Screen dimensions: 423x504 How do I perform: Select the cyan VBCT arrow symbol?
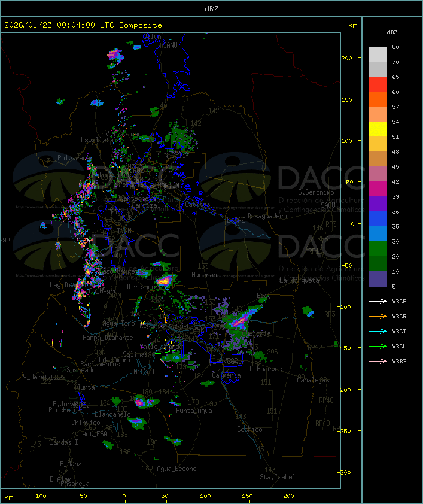(x=378, y=332)
